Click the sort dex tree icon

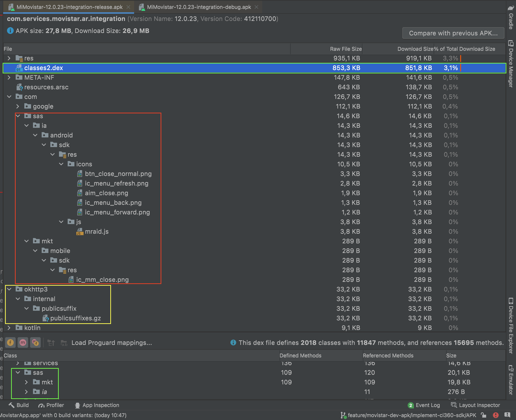coord(51,342)
